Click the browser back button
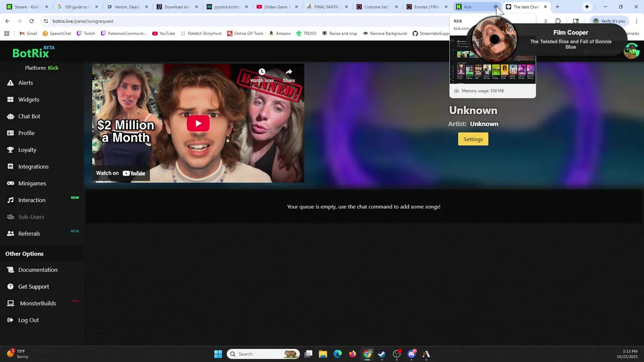Screen dimensions: 644x362 click(x=7, y=21)
